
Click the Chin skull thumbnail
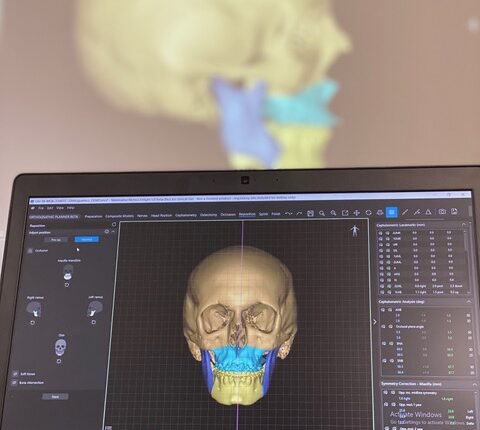tap(60, 347)
